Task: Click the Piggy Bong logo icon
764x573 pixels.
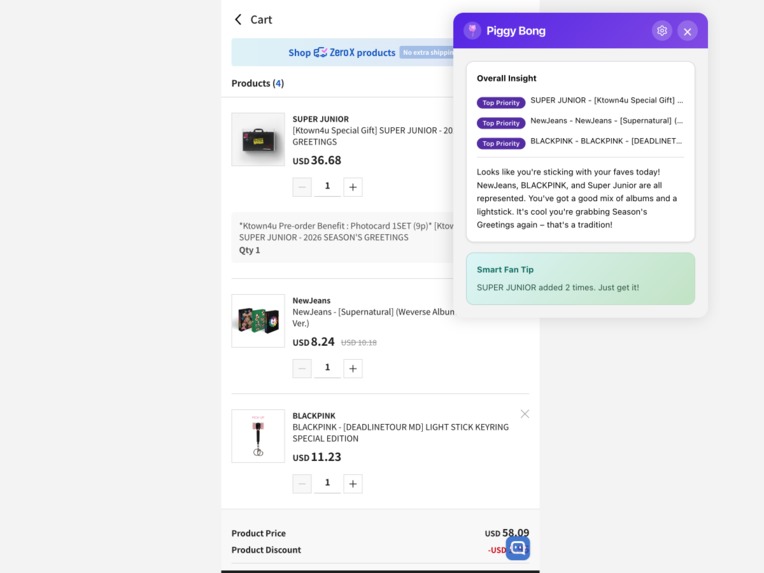Action: [472, 31]
